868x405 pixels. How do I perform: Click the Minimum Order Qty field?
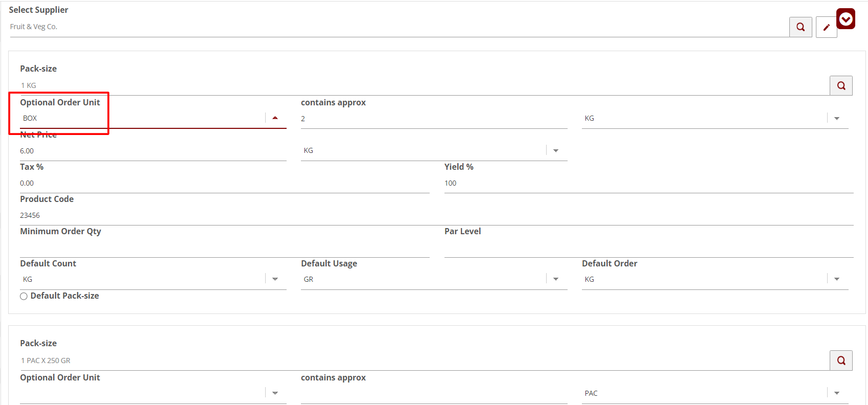(x=224, y=248)
